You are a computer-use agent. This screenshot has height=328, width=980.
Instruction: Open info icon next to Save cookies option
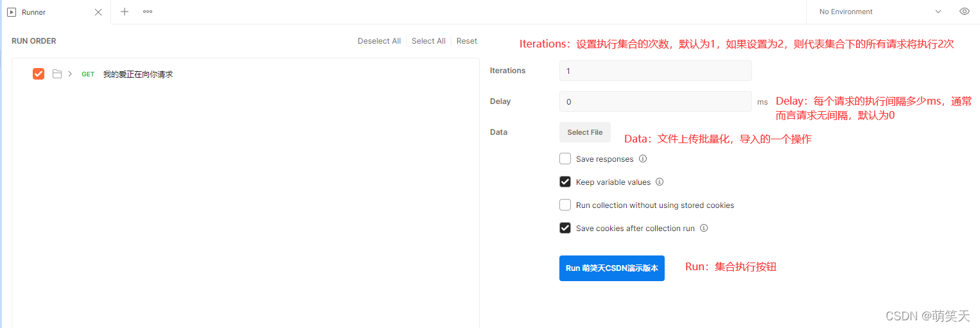click(704, 228)
